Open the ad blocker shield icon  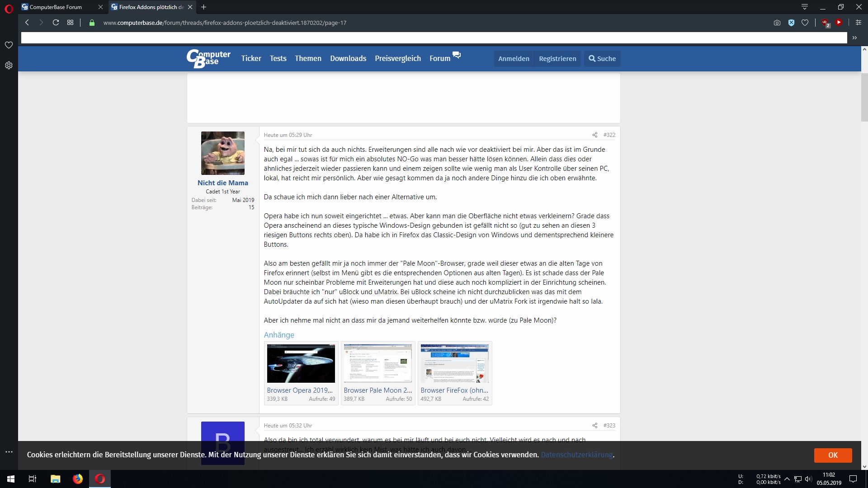coord(791,23)
